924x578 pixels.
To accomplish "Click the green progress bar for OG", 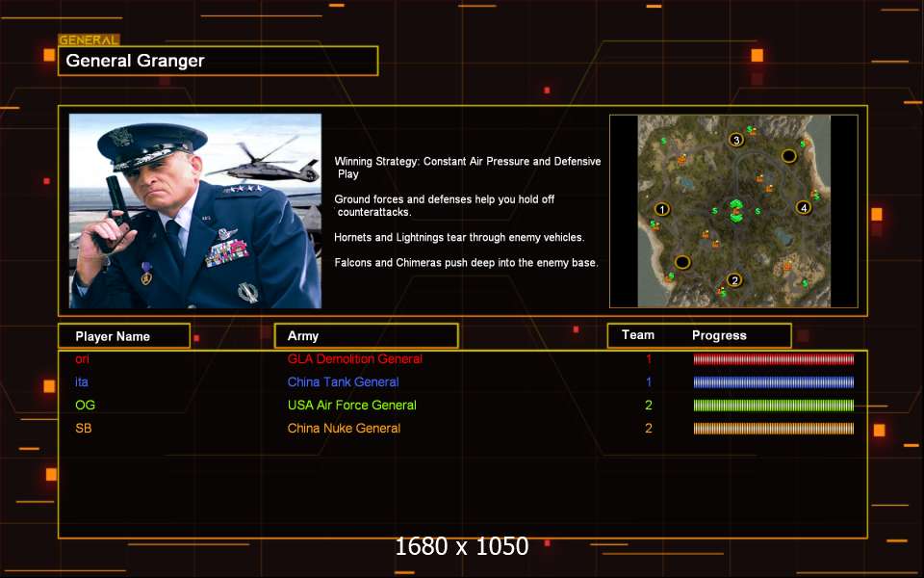I will coord(773,406).
